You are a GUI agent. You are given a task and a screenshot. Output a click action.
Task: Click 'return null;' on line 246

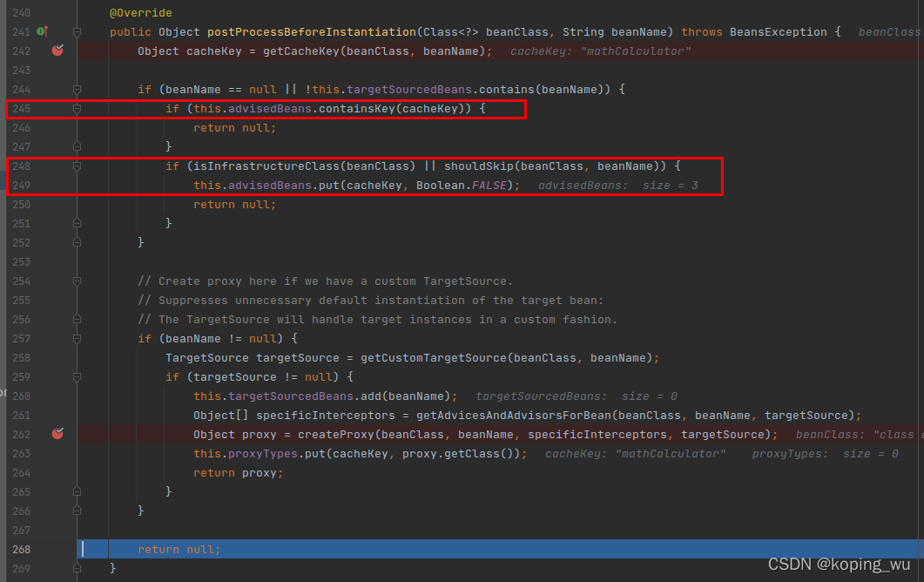coord(234,127)
